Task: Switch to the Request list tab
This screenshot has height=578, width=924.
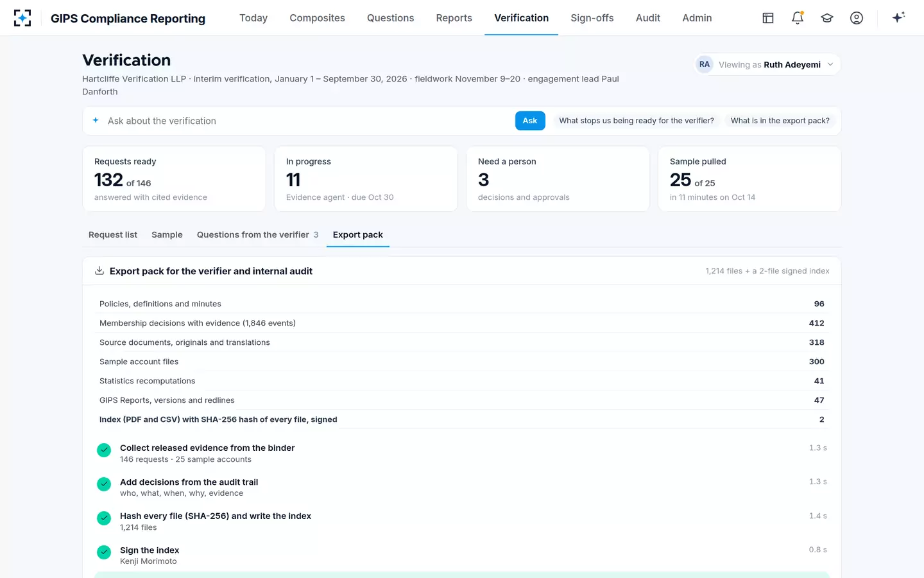Action: (x=113, y=234)
